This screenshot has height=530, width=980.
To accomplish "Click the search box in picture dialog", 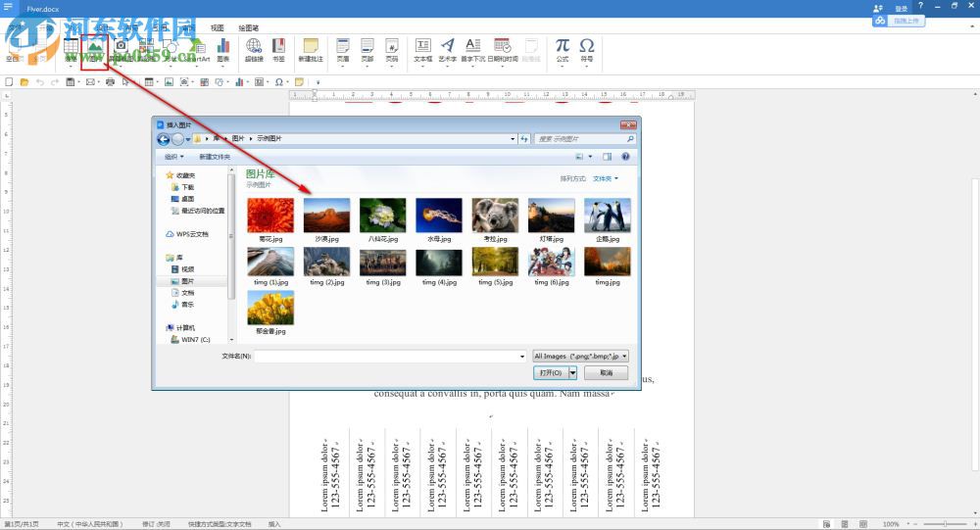I will (585, 139).
